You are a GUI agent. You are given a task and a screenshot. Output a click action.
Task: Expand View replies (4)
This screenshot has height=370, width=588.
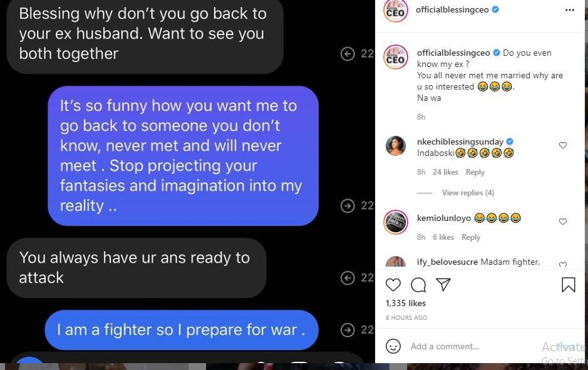point(468,193)
